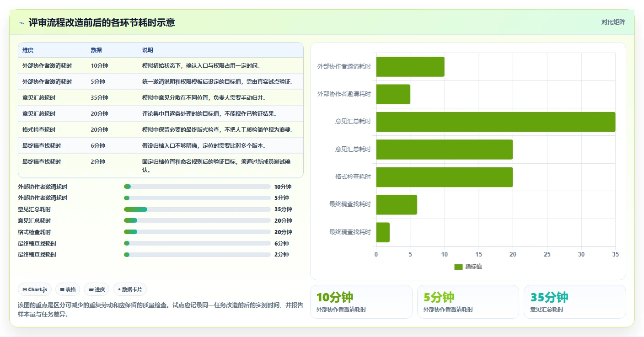Click the longest chart bar reaching 35
Image resolution: width=644 pixels, height=337 pixels.
(x=495, y=122)
